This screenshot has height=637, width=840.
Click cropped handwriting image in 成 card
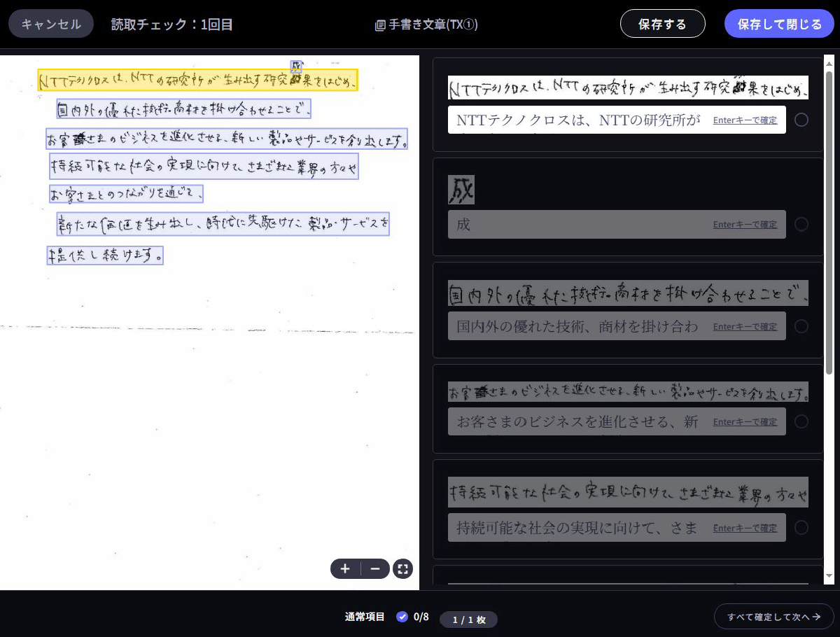(461, 190)
